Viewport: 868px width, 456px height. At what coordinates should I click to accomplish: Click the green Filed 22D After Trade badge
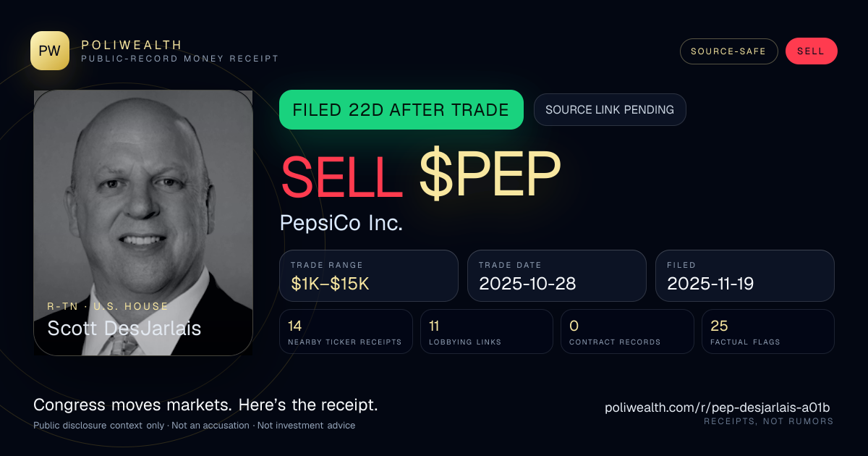point(401,110)
